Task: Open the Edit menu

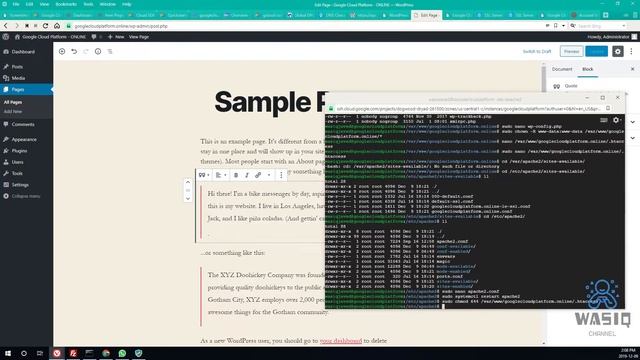Action: click(29, 4)
